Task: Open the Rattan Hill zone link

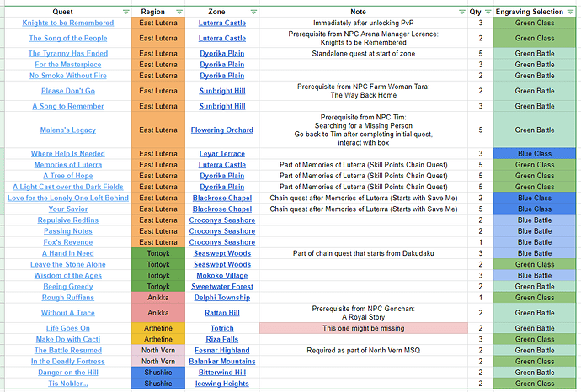Action: 222,313
